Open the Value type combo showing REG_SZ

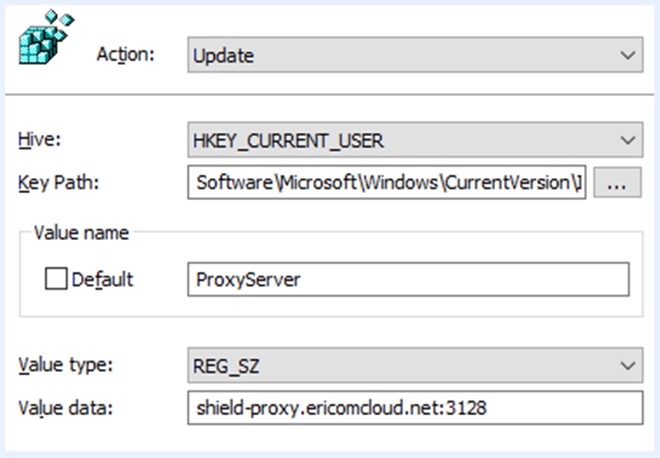[x=400, y=364]
